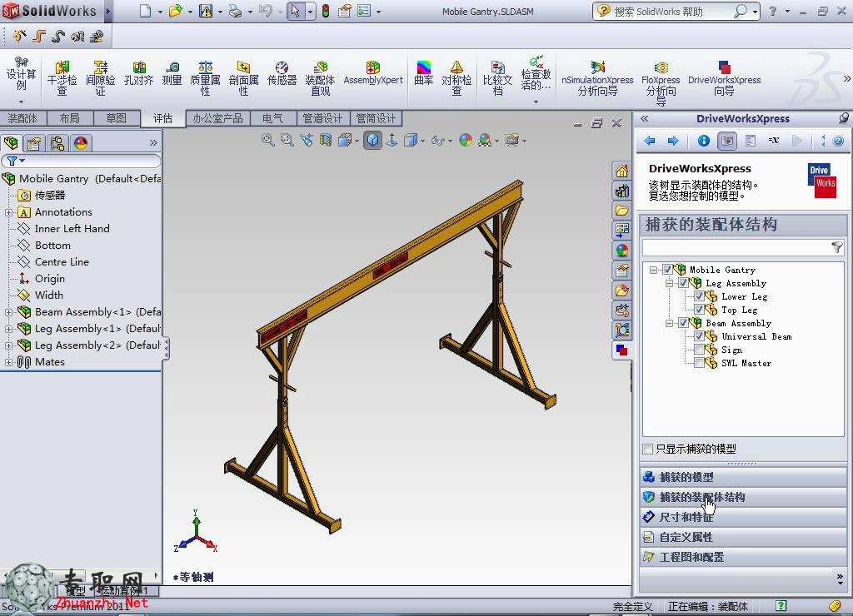Viewport: 853px width, 616px height.
Task: Switch to 草图 tab
Action: pyautogui.click(x=117, y=118)
